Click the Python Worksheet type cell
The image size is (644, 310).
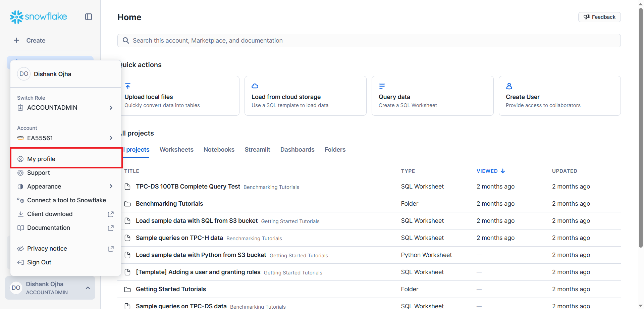point(426,255)
